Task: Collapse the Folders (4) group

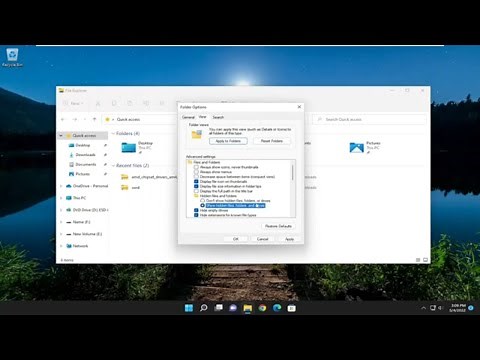Action: [113, 133]
